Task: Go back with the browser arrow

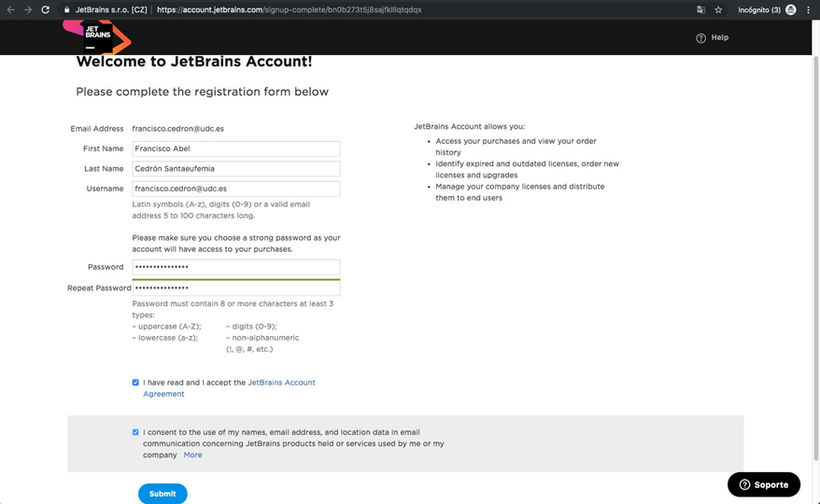Action: tap(10, 9)
